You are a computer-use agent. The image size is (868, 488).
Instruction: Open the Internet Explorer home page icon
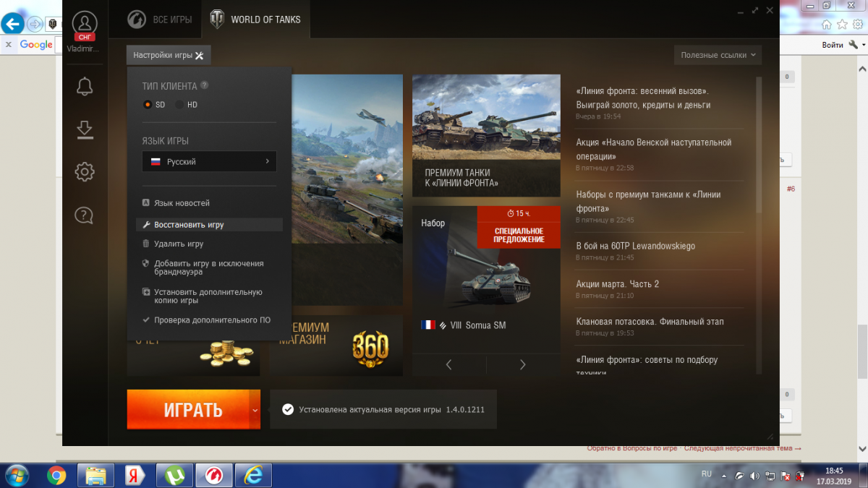coord(827,24)
